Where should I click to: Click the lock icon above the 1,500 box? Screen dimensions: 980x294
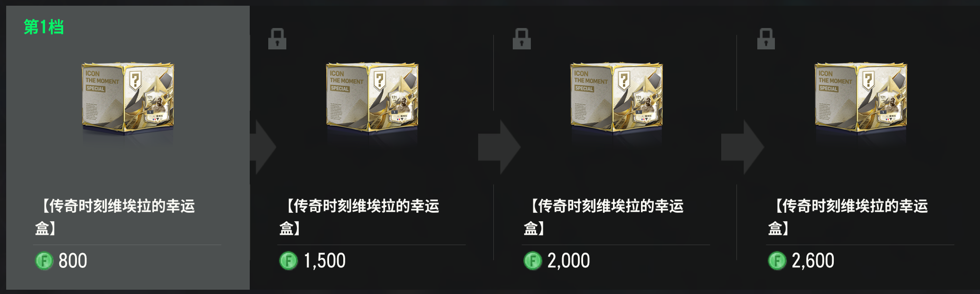click(277, 38)
